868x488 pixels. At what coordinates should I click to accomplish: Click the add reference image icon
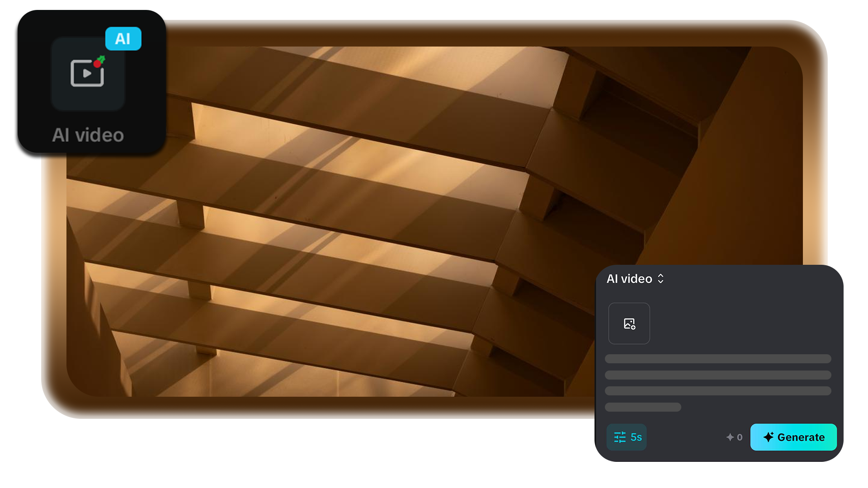click(629, 324)
